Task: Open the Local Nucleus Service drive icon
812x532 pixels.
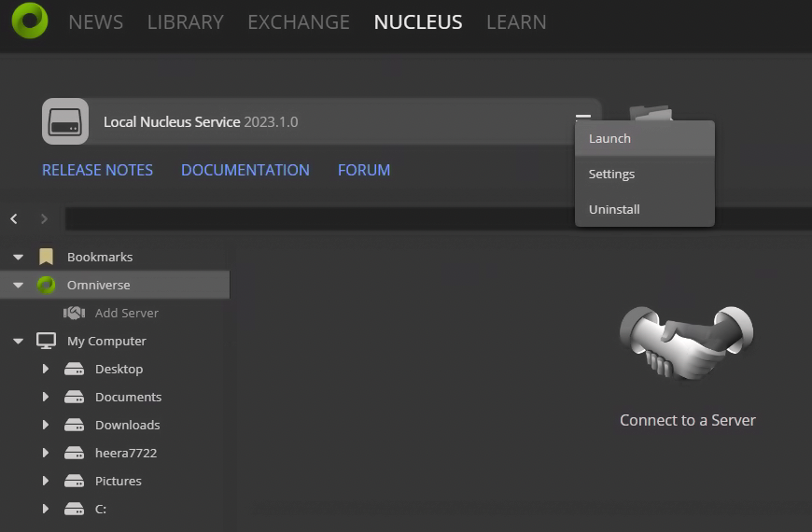Action: tap(65, 121)
